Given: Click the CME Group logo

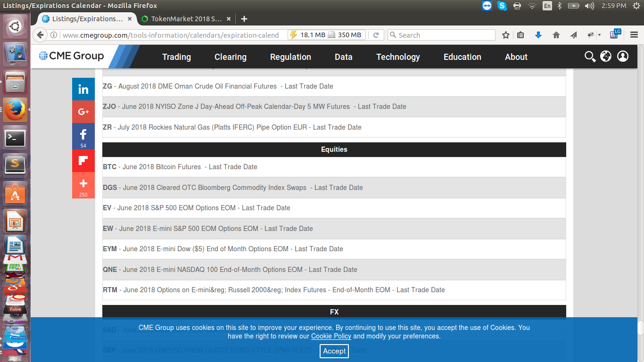Looking at the screenshot, I should (71, 56).
